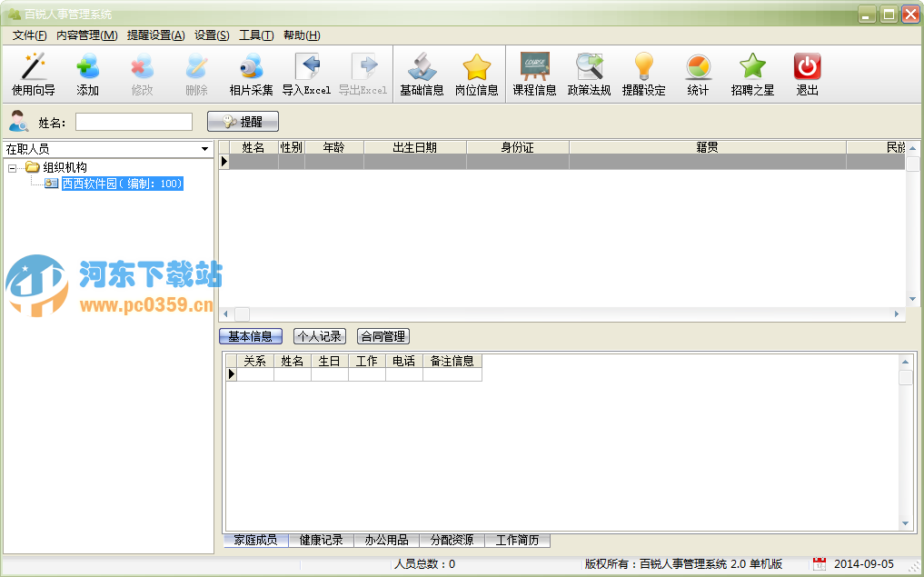Click family table vertical scrollbar up arrow
The height and width of the screenshot is (577, 924).
[x=906, y=362]
